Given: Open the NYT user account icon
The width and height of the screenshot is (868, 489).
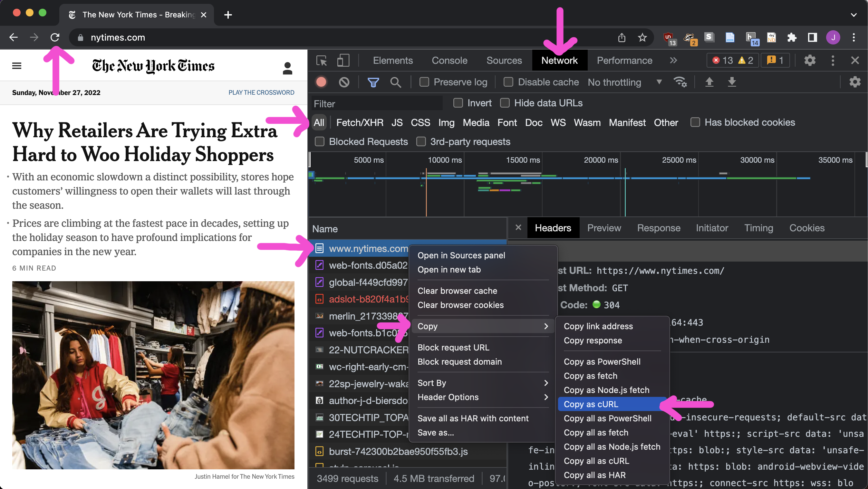Looking at the screenshot, I should tap(287, 68).
